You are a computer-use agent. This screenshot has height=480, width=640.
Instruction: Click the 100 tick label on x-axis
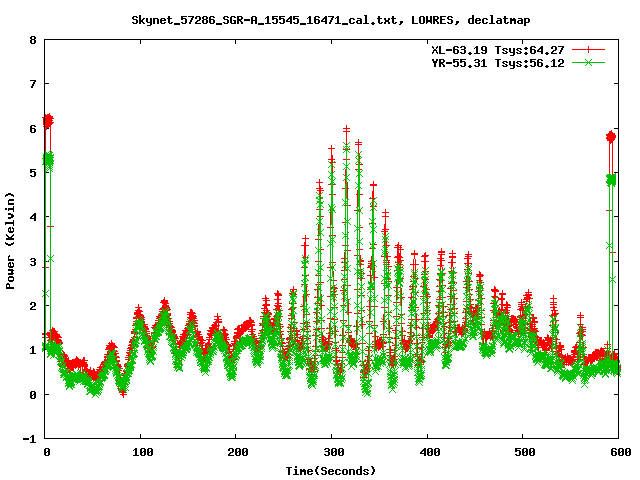(x=141, y=452)
